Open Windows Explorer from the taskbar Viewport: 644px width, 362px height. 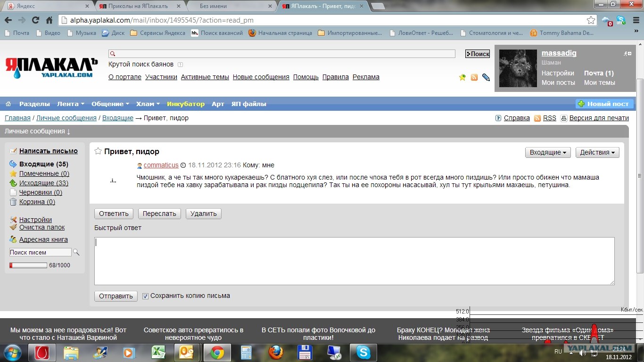[71, 353]
